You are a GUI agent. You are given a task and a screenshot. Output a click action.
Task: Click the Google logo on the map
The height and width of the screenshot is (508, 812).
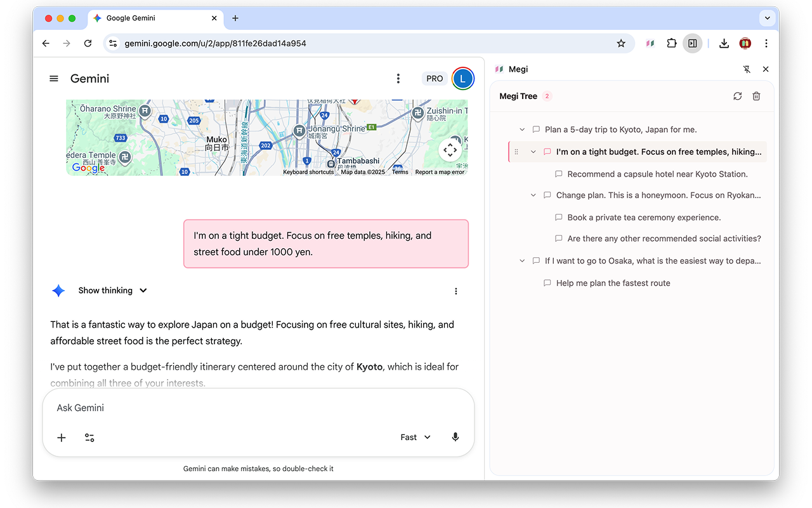tap(88, 168)
